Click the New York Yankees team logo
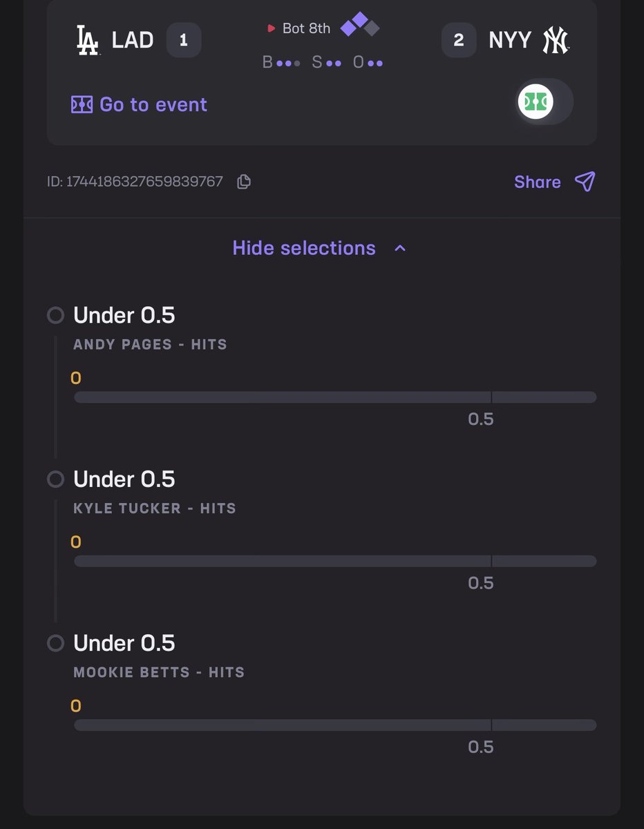644x829 pixels. click(555, 40)
